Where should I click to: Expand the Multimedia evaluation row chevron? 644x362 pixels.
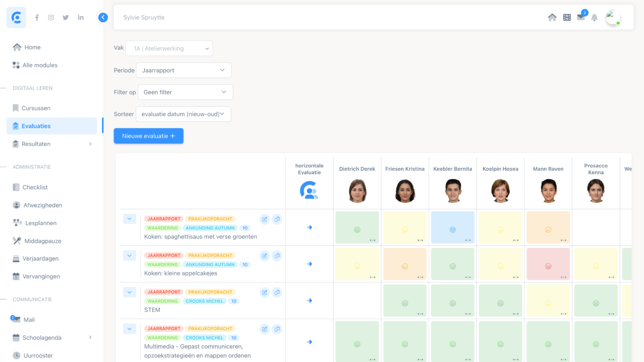(130, 329)
